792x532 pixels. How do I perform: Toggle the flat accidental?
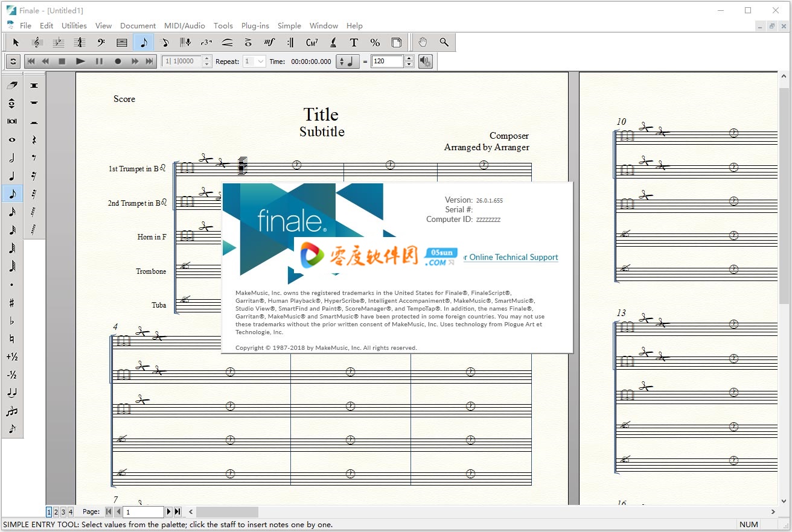[x=12, y=320]
